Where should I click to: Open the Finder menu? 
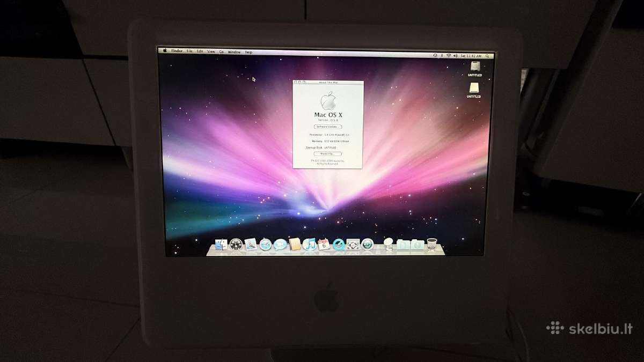click(x=177, y=51)
